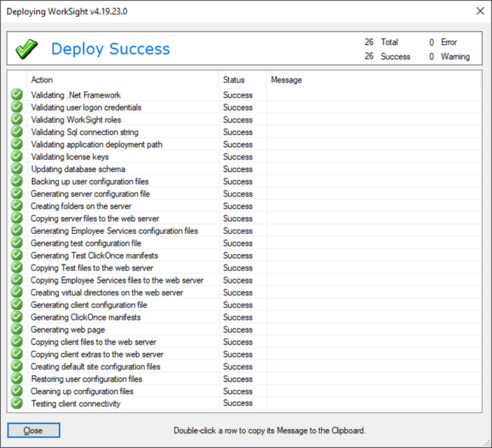Close the Deploying WorkSight window with X
The width and height of the screenshot is (492, 448).
(479, 11)
